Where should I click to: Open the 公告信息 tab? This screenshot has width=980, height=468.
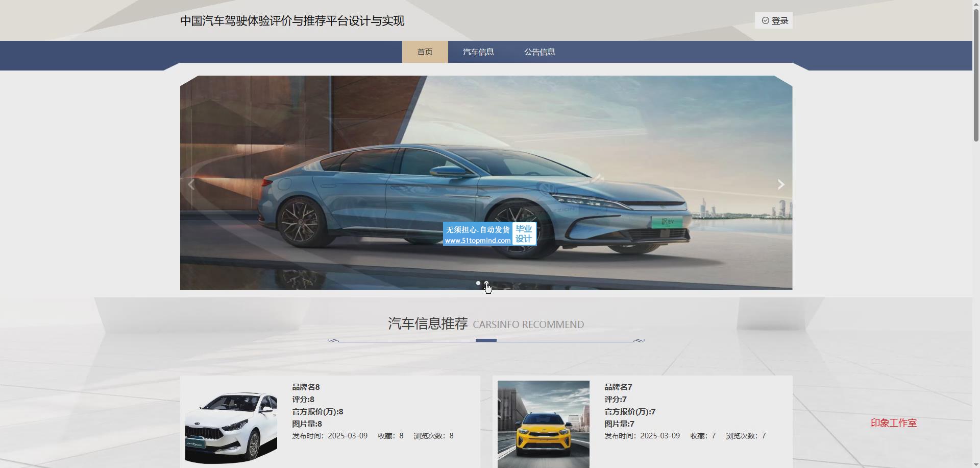pyautogui.click(x=540, y=52)
